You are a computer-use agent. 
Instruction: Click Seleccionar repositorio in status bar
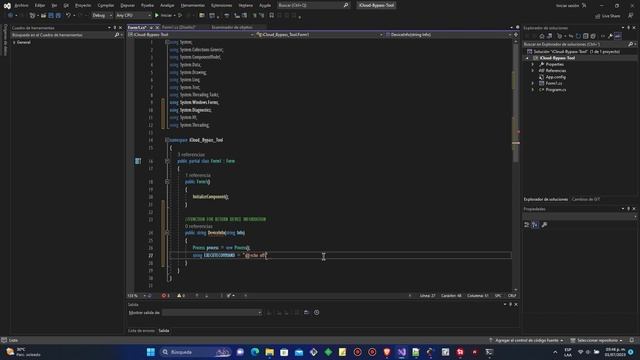(x=597, y=340)
